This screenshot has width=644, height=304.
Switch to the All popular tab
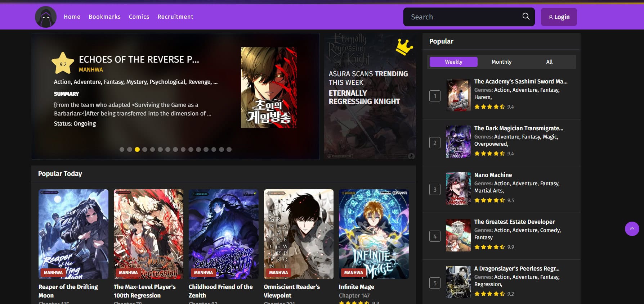click(x=549, y=62)
